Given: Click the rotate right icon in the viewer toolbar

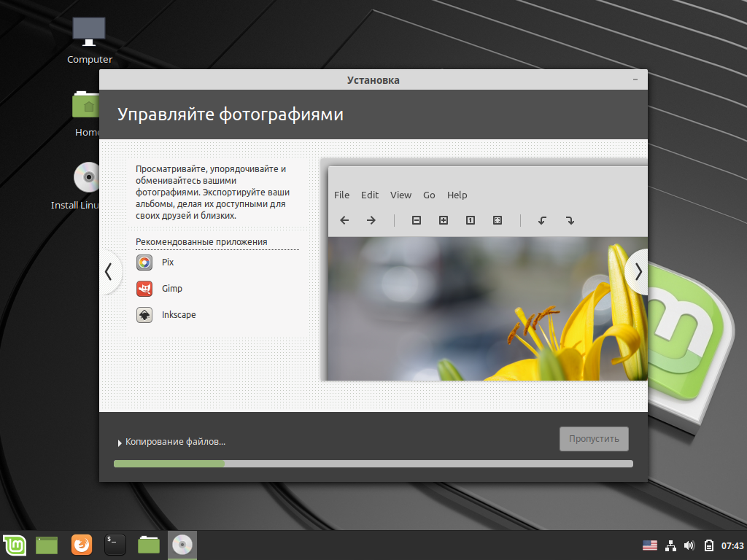Looking at the screenshot, I should click(570, 220).
